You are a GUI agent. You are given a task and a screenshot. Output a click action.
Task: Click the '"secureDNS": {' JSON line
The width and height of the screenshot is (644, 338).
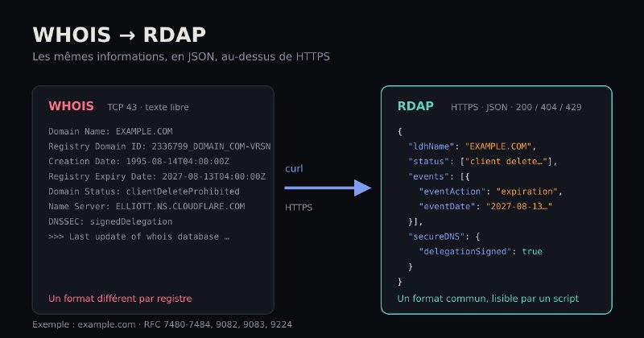(444, 237)
